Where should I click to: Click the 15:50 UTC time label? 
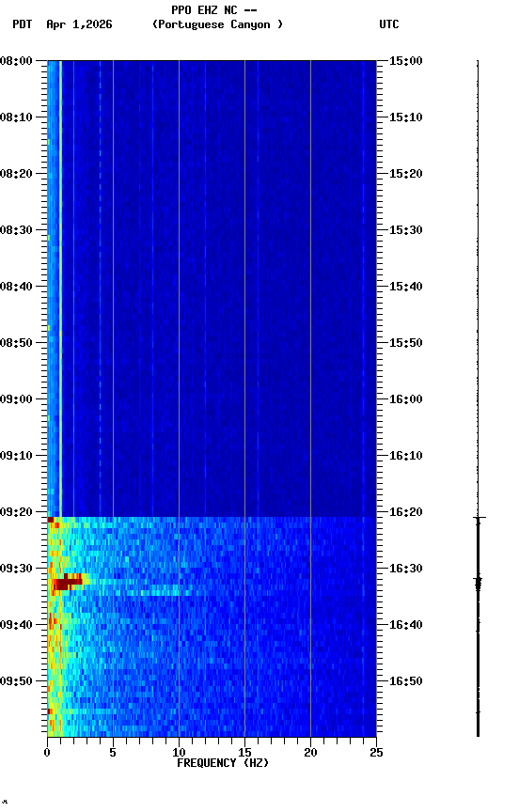[406, 343]
